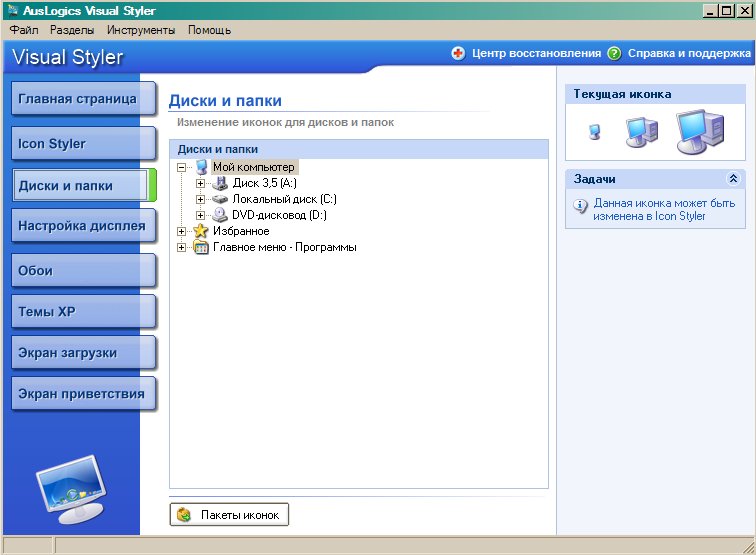Open the Помощь menu

point(209,30)
